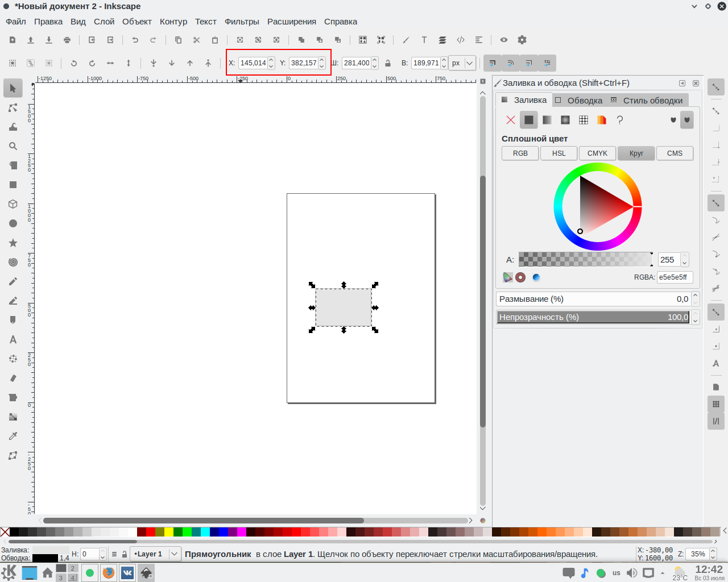Image resolution: width=728 pixels, height=582 pixels.
Task: Switch color mode to CMS
Action: (x=675, y=153)
